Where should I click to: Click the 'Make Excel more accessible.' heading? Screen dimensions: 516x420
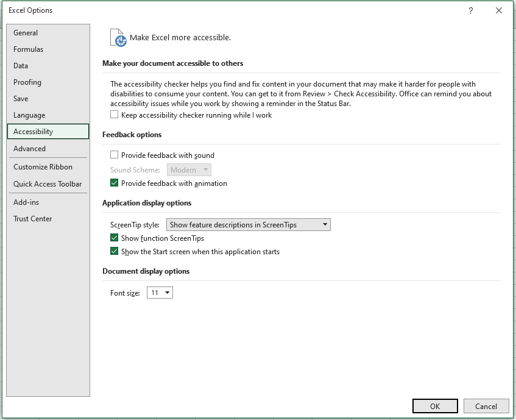coord(180,38)
